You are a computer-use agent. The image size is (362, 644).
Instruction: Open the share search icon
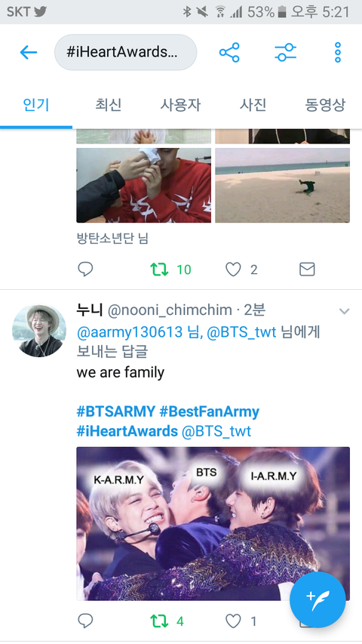click(x=229, y=52)
